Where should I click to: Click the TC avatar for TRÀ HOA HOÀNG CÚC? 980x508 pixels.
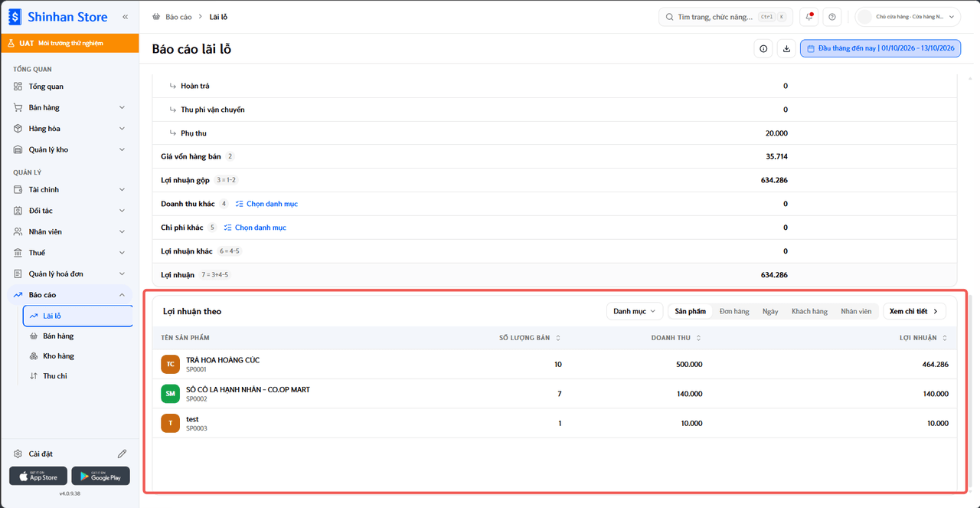[x=170, y=364]
